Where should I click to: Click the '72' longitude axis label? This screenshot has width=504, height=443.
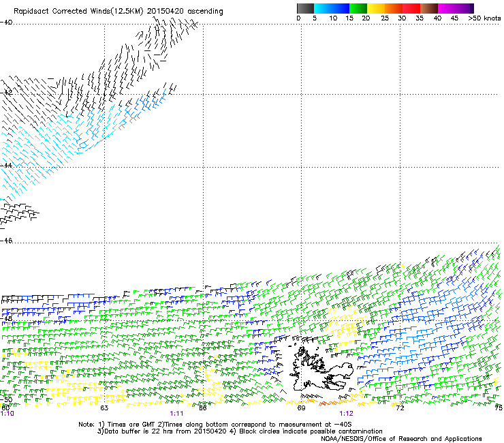pyautogui.click(x=400, y=408)
